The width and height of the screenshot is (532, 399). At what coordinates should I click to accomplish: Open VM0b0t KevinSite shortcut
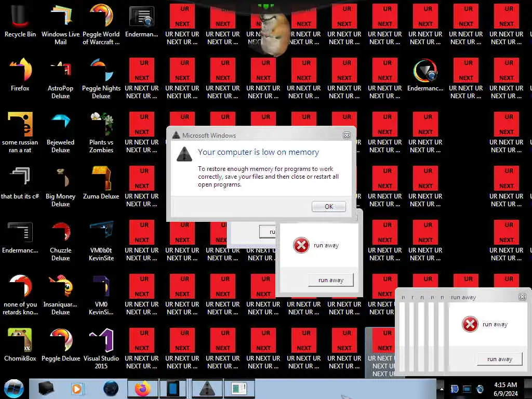(x=101, y=241)
